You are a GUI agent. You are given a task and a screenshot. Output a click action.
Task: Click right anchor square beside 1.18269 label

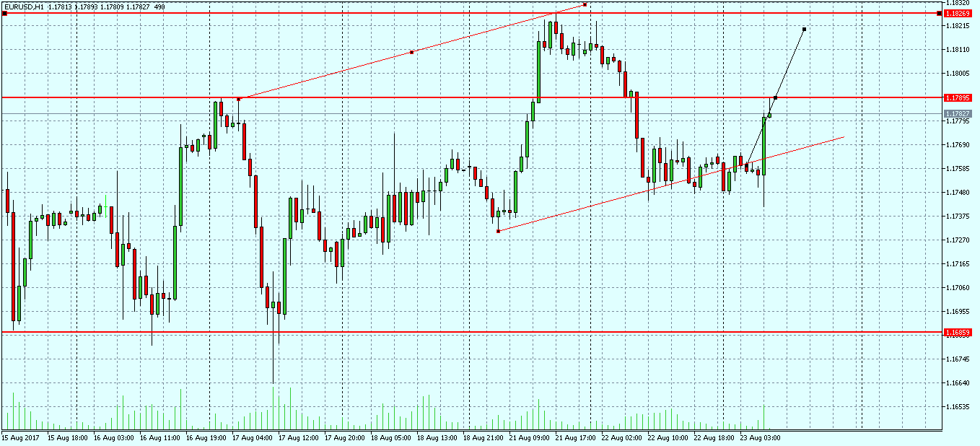click(939, 14)
